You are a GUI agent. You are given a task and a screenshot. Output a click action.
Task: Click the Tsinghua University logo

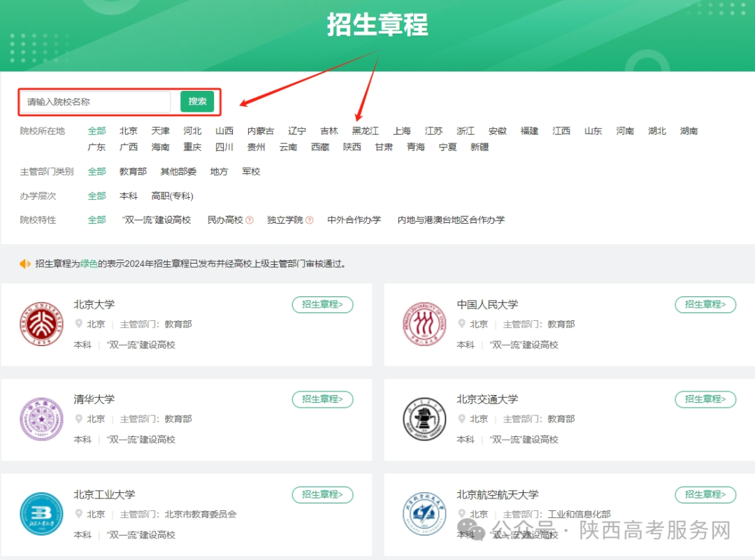[41, 419]
